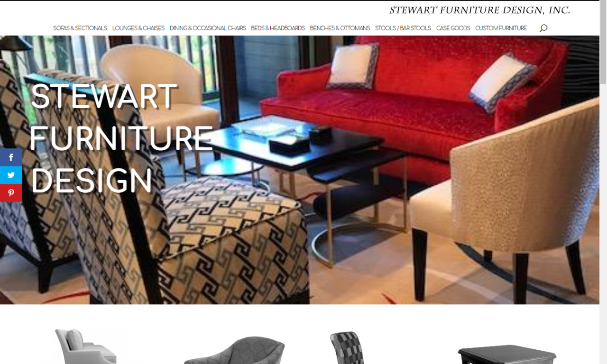This screenshot has width=607, height=364.
Task: Open the dark wood table thumbnail
Action: pyautogui.click(x=507, y=355)
